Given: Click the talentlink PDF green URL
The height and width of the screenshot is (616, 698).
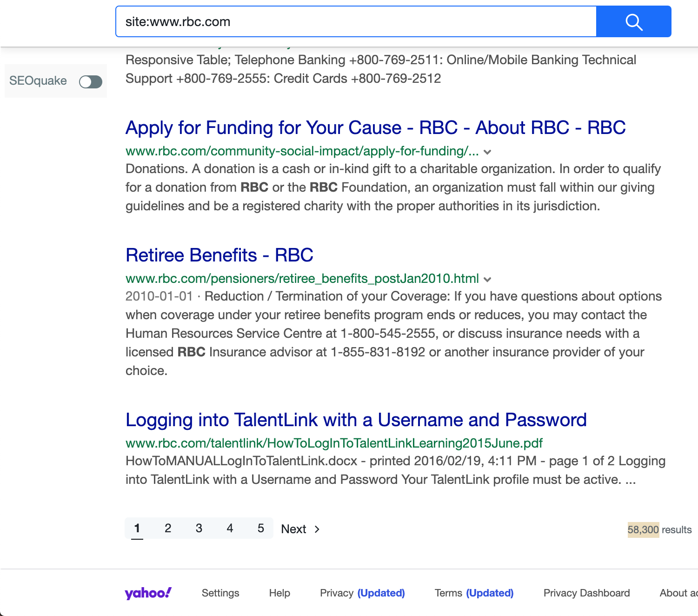Looking at the screenshot, I should pyautogui.click(x=334, y=443).
